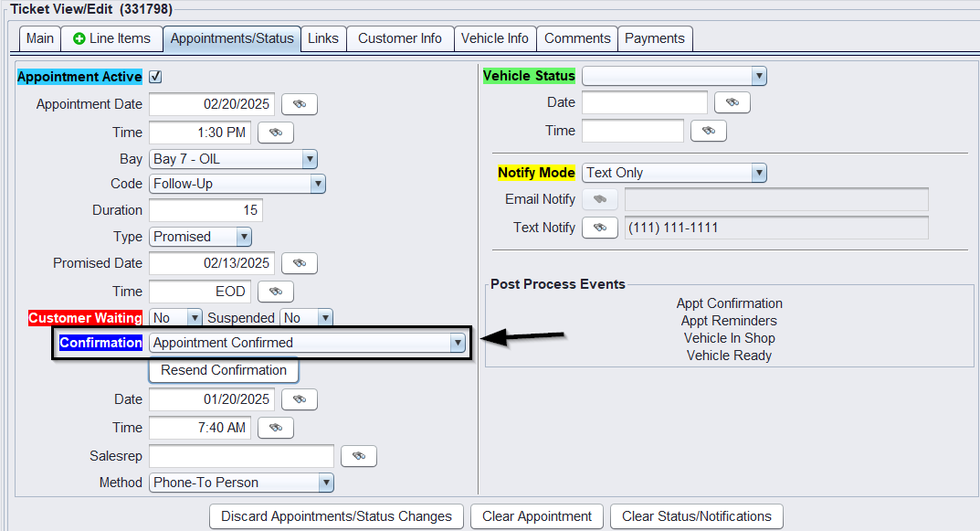The height and width of the screenshot is (531, 980).
Task: Click lookup icon next to EOD time field
Action: pyautogui.click(x=275, y=292)
